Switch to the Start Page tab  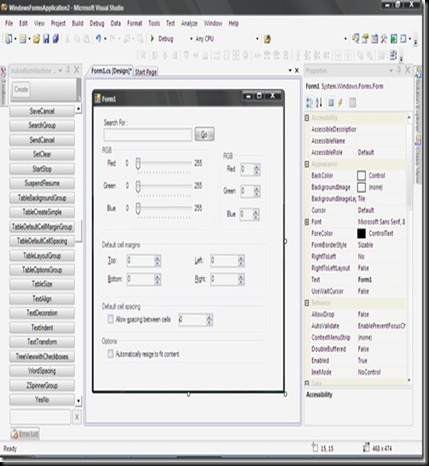click(x=146, y=72)
